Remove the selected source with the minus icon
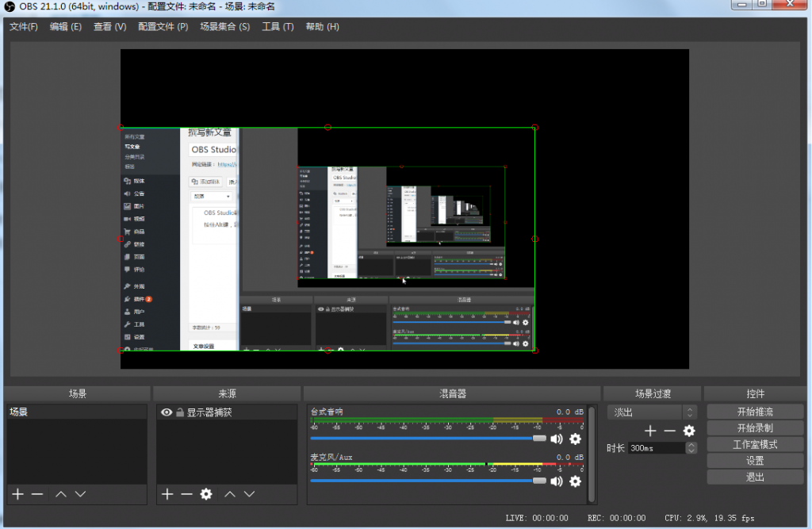The width and height of the screenshot is (812, 529). 186,494
